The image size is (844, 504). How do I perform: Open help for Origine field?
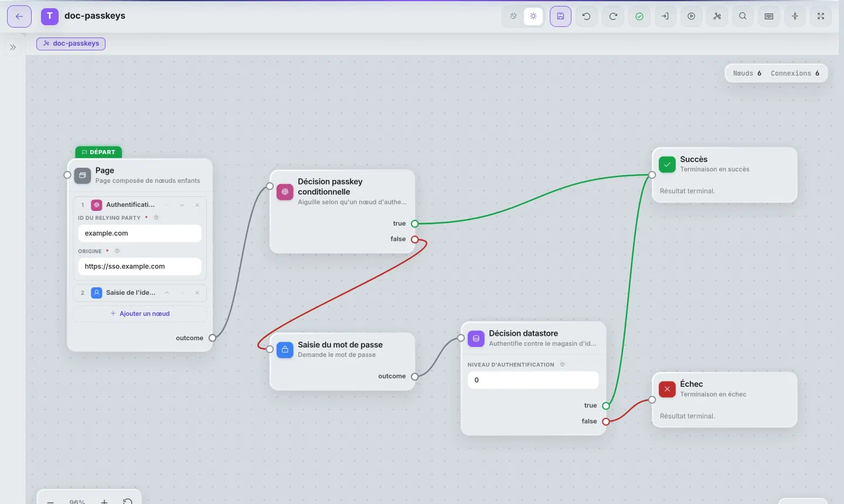click(117, 251)
